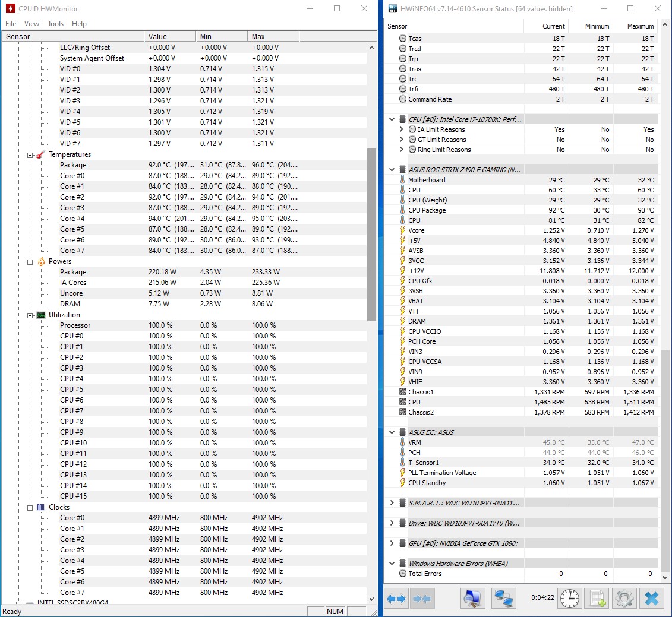The height and width of the screenshot is (617, 672).
Task: Click the Max column header in HWMonitor
Action: (x=273, y=36)
